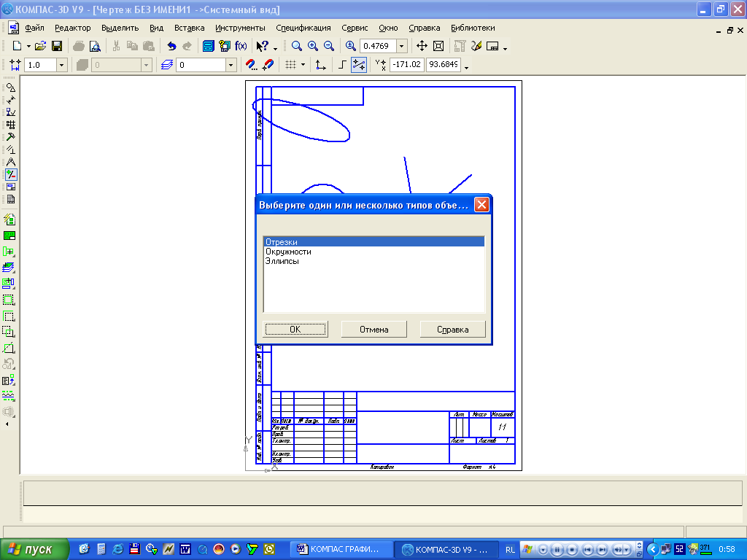The image size is (747, 560).
Task: Switch to the КОМПАС ГРАФИ... taskbar window
Action: point(343,550)
